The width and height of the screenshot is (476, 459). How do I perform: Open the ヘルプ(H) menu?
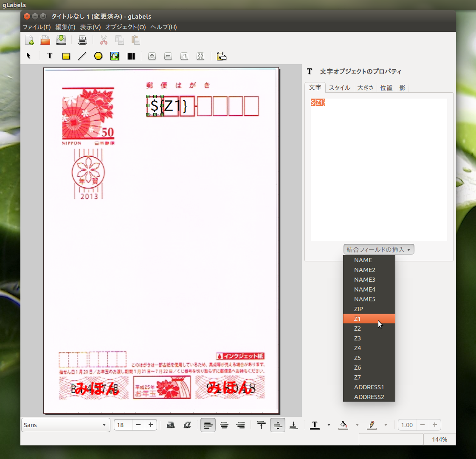coord(163,27)
